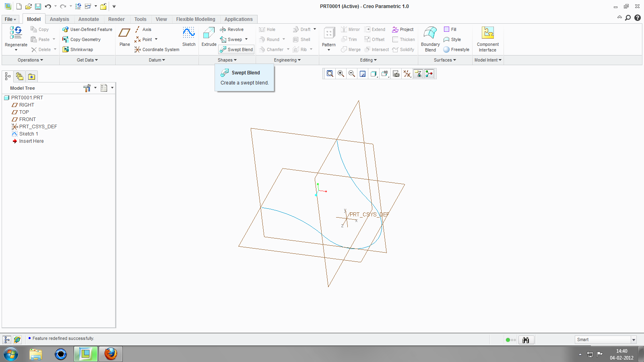
Task: Start a new Sketch from the ribbon
Action: [x=189, y=37]
